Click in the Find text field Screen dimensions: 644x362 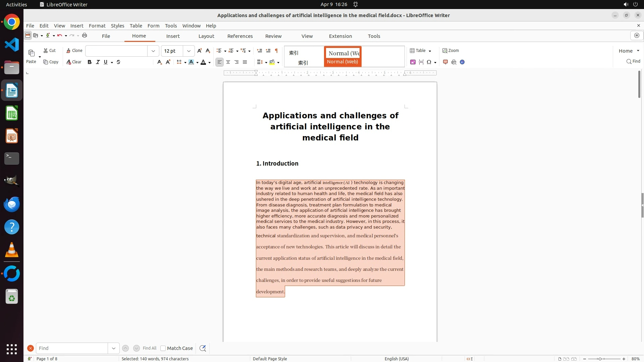click(72, 348)
